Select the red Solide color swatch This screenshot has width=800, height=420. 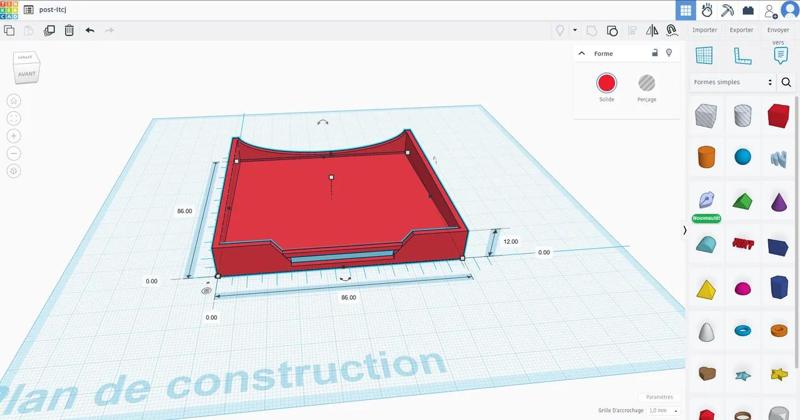[607, 83]
